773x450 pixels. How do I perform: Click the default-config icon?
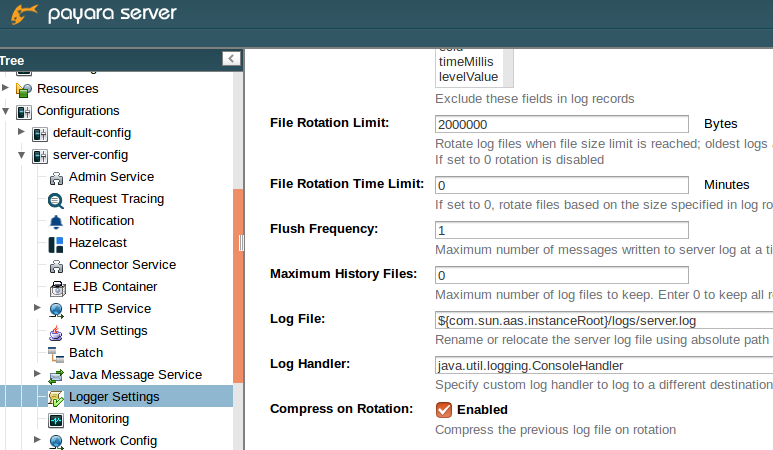point(39,134)
